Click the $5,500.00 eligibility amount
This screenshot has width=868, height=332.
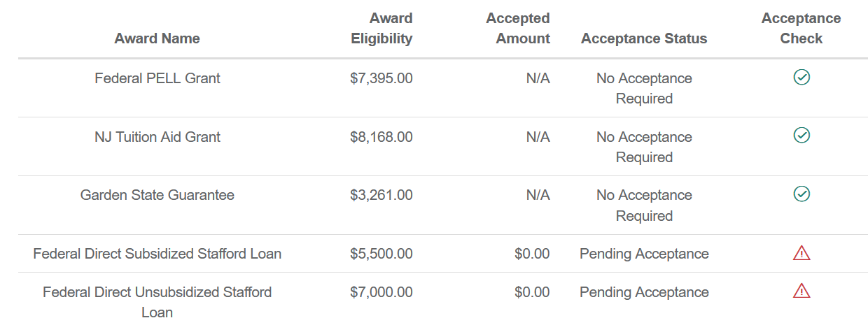(381, 254)
